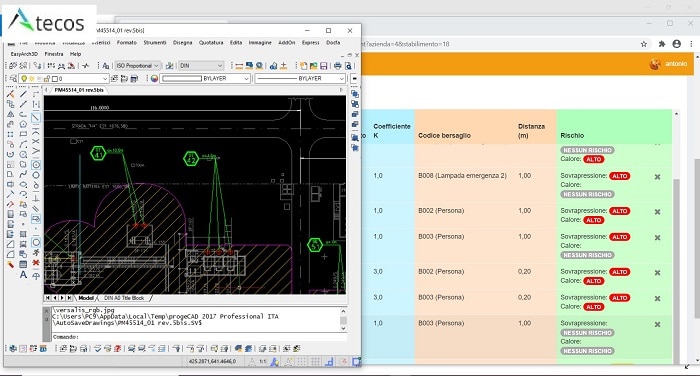
Task: Click the drawing tab right scroll arrow
Action: (342, 90)
